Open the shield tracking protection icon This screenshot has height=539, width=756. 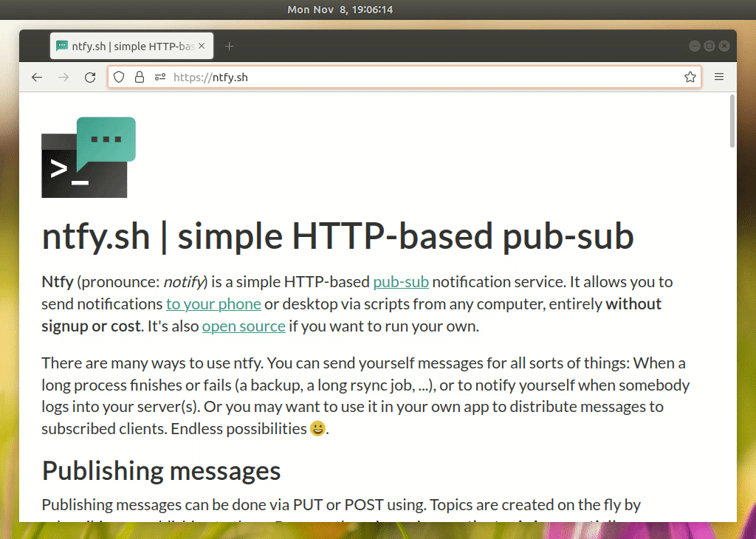coord(119,77)
